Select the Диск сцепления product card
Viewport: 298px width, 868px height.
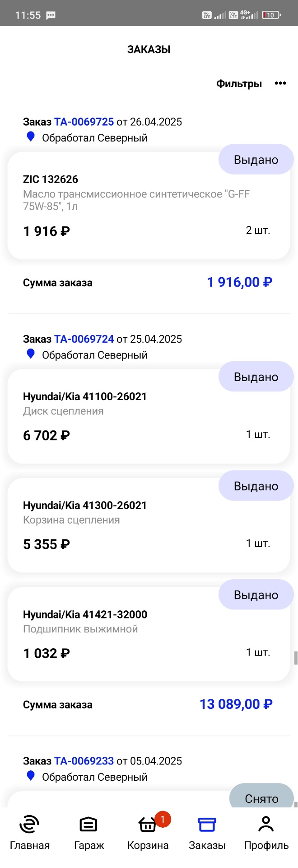tap(148, 416)
